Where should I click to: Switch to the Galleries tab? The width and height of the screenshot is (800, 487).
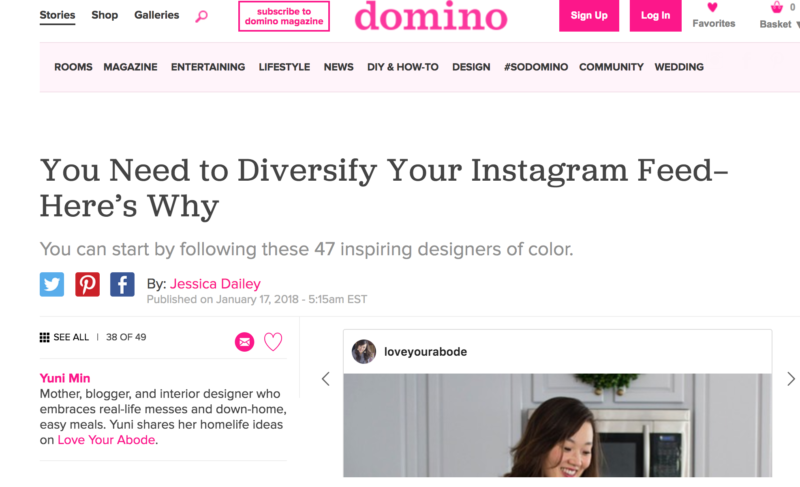tap(156, 15)
